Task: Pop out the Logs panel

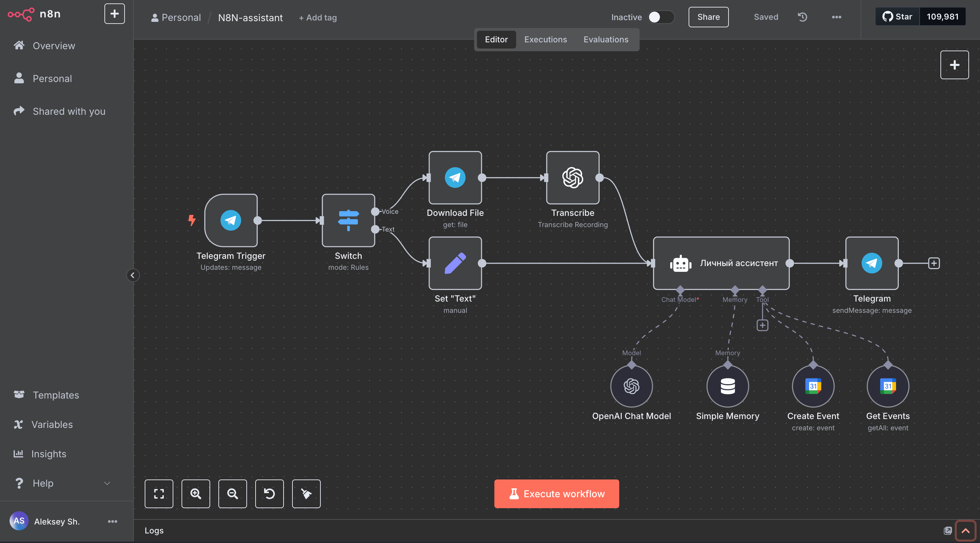Action: point(947,530)
